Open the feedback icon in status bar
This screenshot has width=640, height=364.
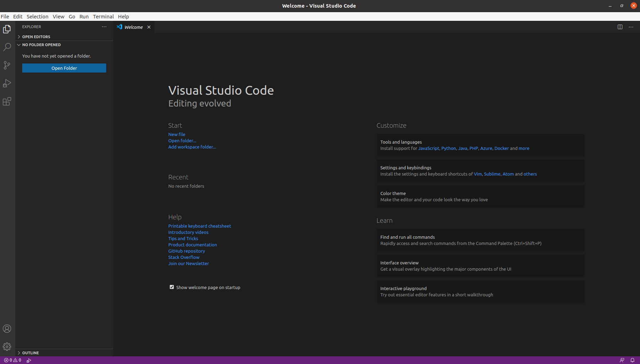(622, 360)
